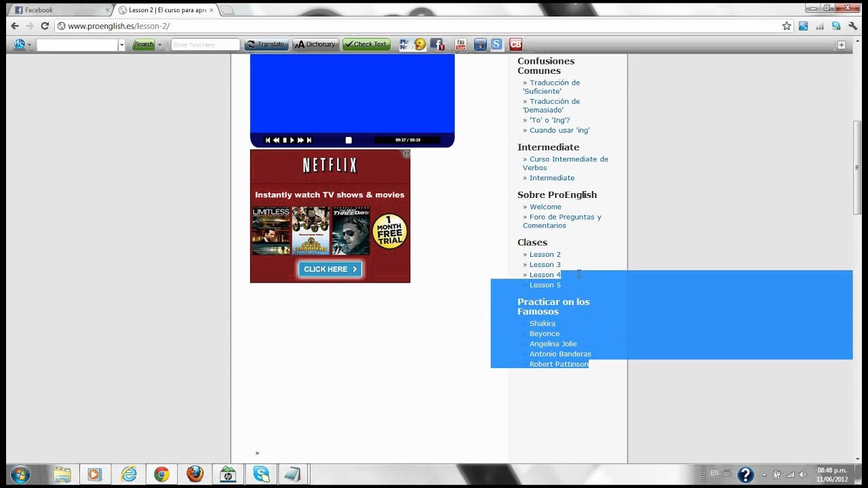Open the Cuando usar 'ing' link
Screen dimensions: 868x488
[x=559, y=130]
